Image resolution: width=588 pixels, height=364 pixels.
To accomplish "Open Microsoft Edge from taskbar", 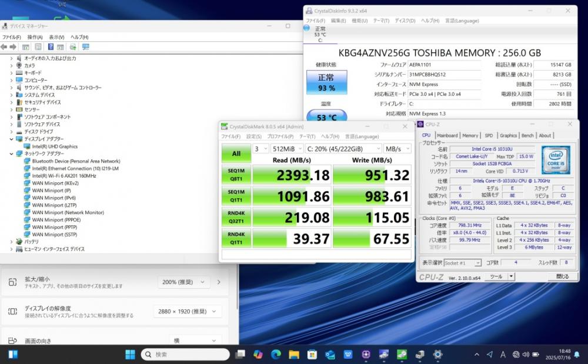I will (276, 354).
